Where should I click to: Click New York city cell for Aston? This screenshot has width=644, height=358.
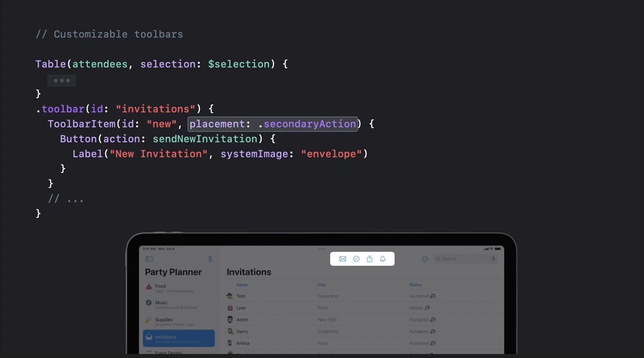coord(327,320)
